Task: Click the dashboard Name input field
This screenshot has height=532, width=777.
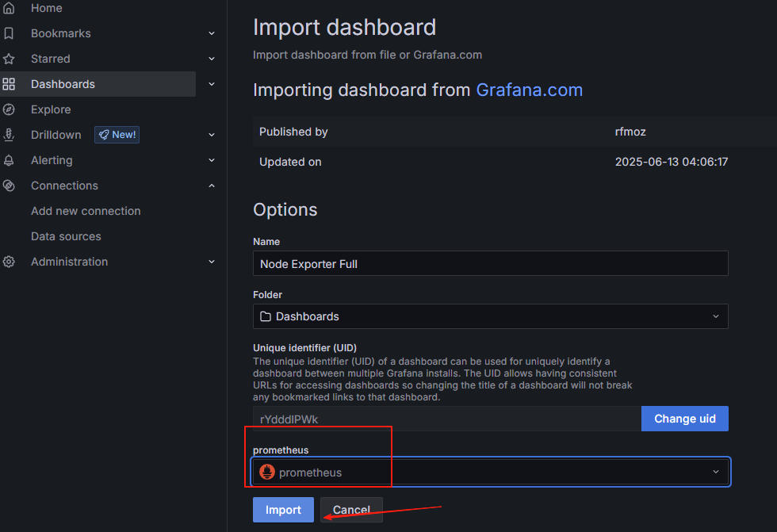Action: tap(491, 263)
